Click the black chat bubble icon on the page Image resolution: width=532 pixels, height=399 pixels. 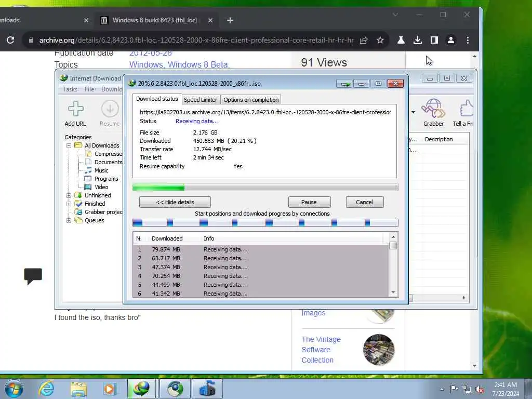coord(33,276)
